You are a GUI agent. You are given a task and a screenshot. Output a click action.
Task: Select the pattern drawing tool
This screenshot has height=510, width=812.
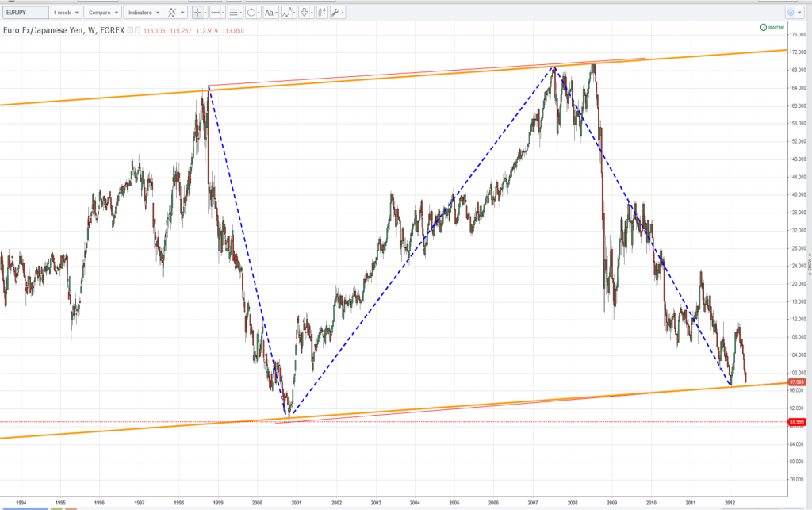tap(287, 13)
